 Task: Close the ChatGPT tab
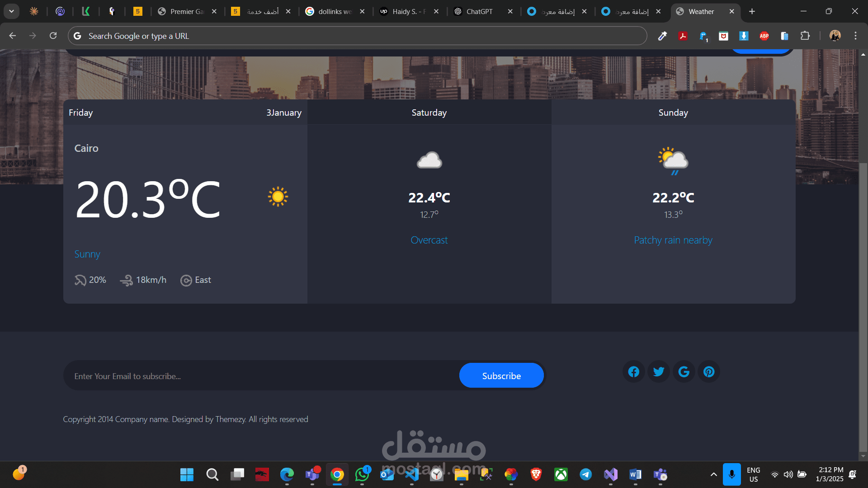pyautogui.click(x=510, y=11)
